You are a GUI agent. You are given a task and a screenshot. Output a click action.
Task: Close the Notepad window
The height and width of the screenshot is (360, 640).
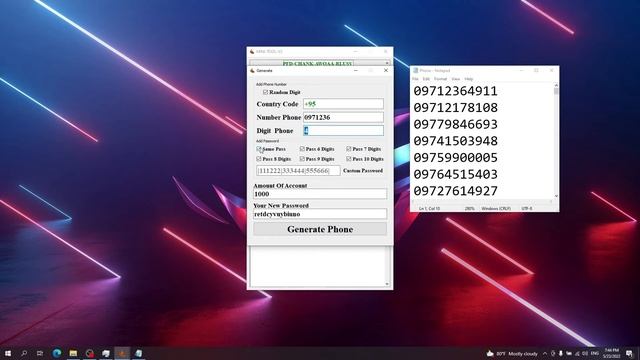tap(551, 70)
